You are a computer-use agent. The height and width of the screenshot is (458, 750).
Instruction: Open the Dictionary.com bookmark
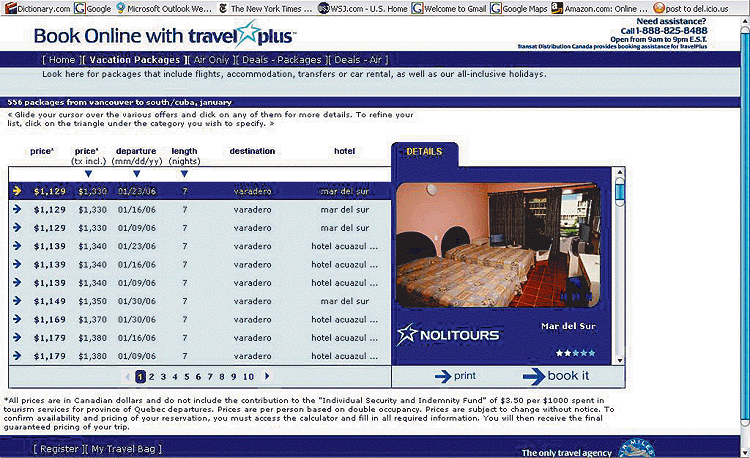point(37,8)
